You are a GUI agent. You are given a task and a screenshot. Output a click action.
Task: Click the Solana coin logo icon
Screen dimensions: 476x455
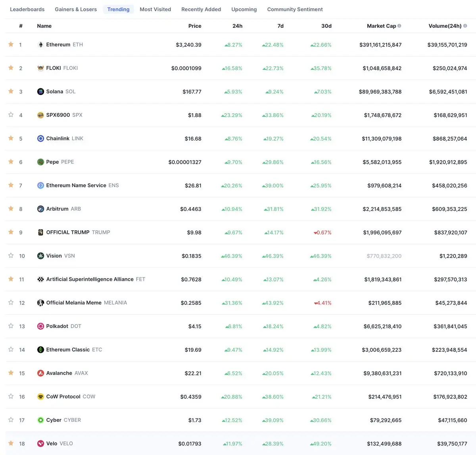40,92
